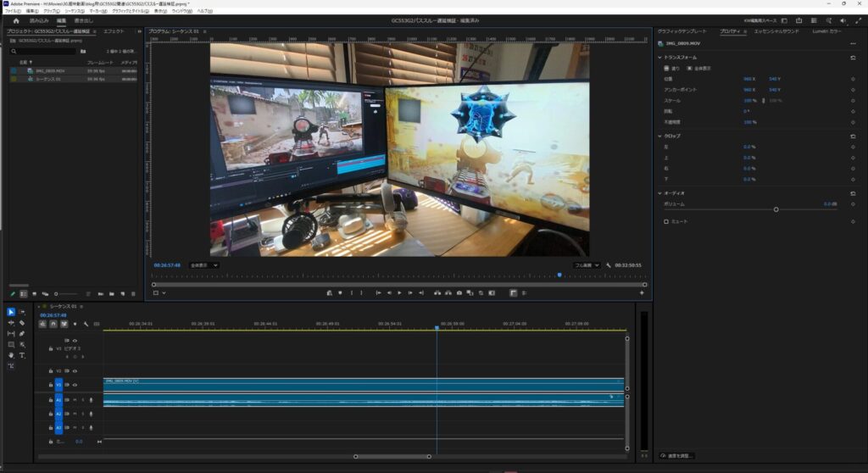Click the trash icon in the Project panel

133,294
